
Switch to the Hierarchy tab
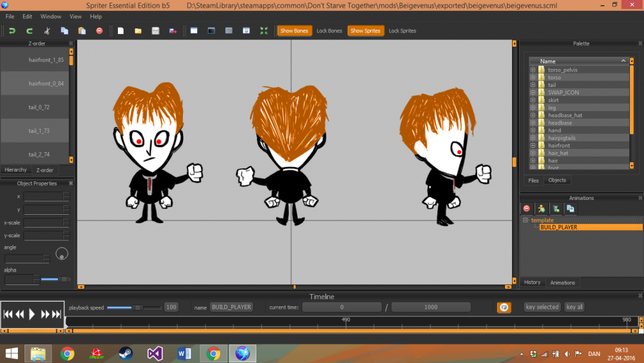[15, 170]
